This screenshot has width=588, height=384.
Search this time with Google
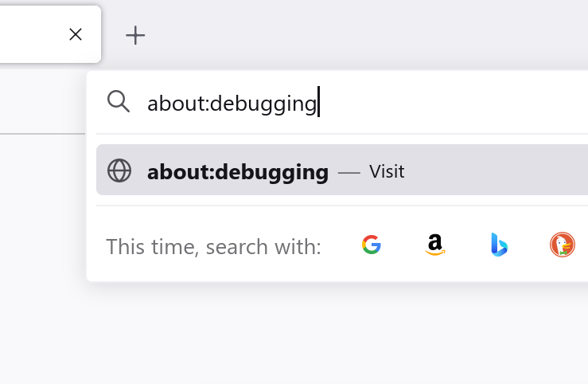372,245
